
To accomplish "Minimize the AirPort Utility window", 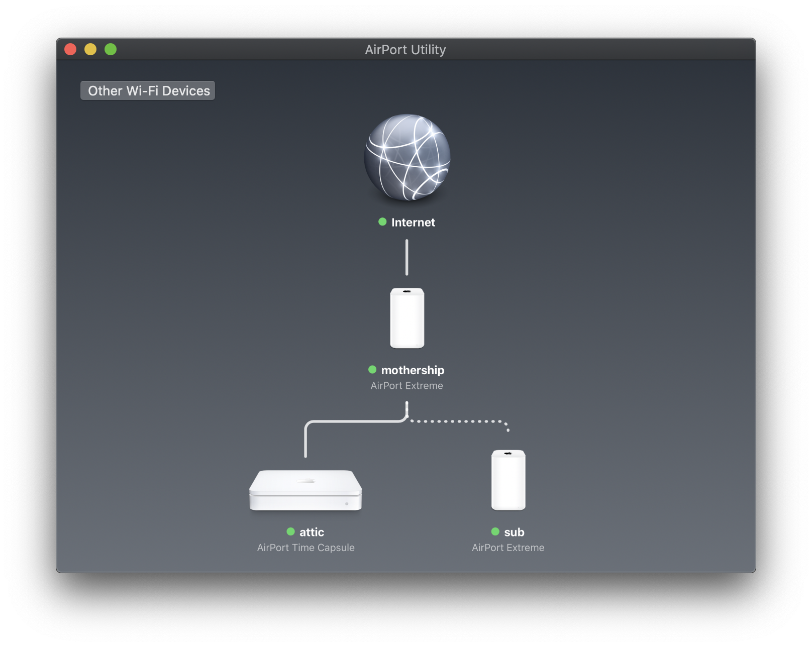I will [x=90, y=49].
